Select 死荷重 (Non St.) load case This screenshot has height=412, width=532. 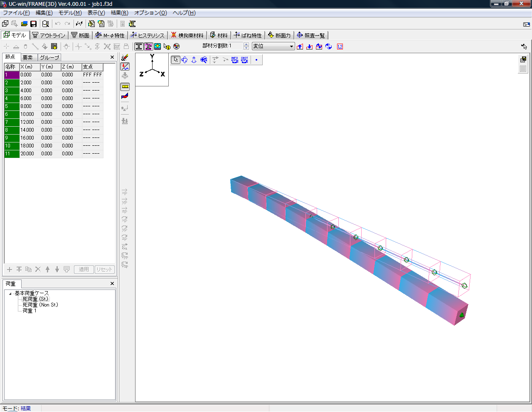[40, 305]
